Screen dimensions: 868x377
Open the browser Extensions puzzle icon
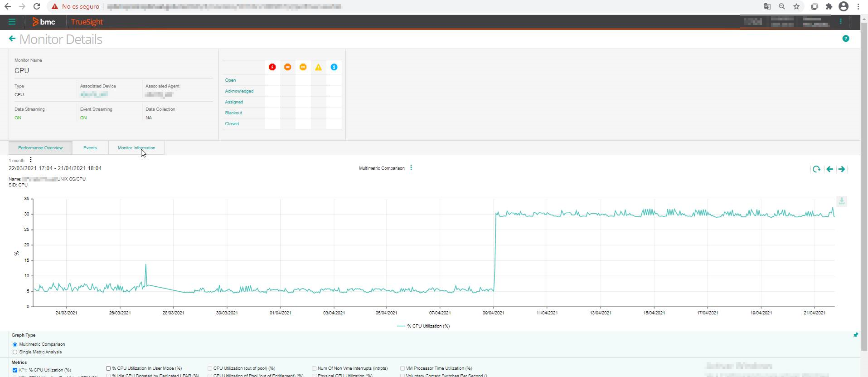[829, 6]
